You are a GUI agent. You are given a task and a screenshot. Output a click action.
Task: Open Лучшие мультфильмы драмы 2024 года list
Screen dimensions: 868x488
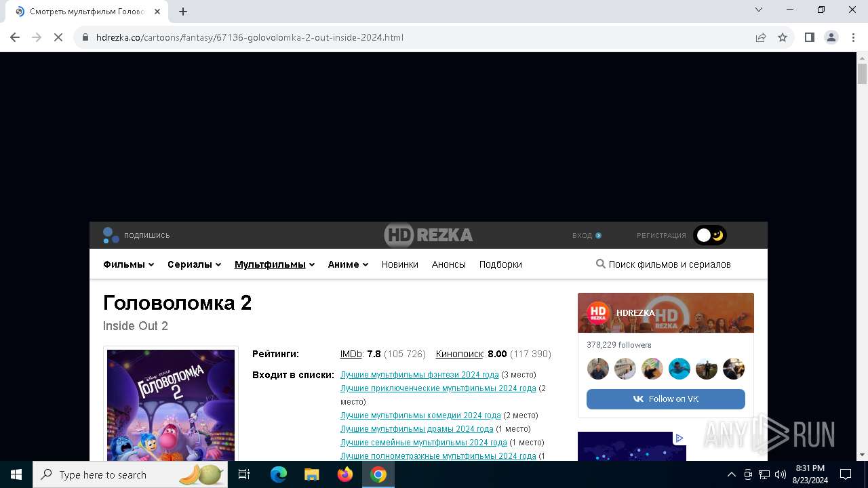coord(416,428)
